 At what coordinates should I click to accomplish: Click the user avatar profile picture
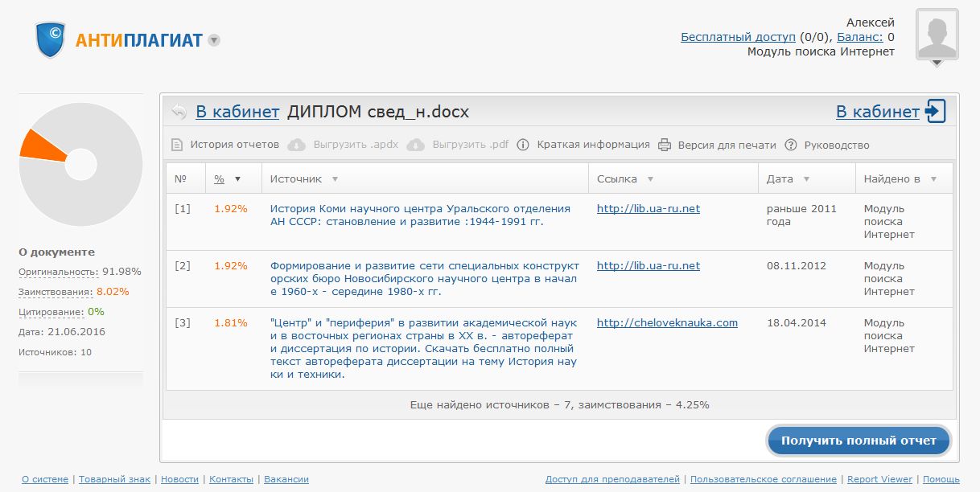(x=937, y=35)
